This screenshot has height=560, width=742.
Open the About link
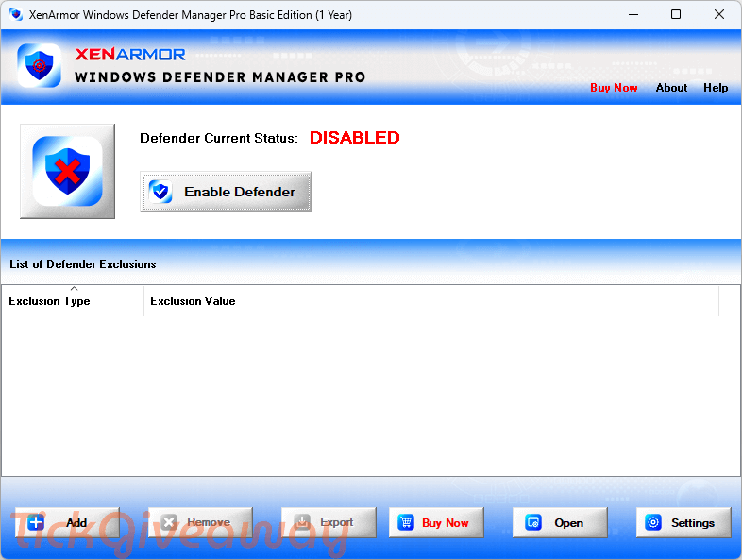(x=671, y=88)
